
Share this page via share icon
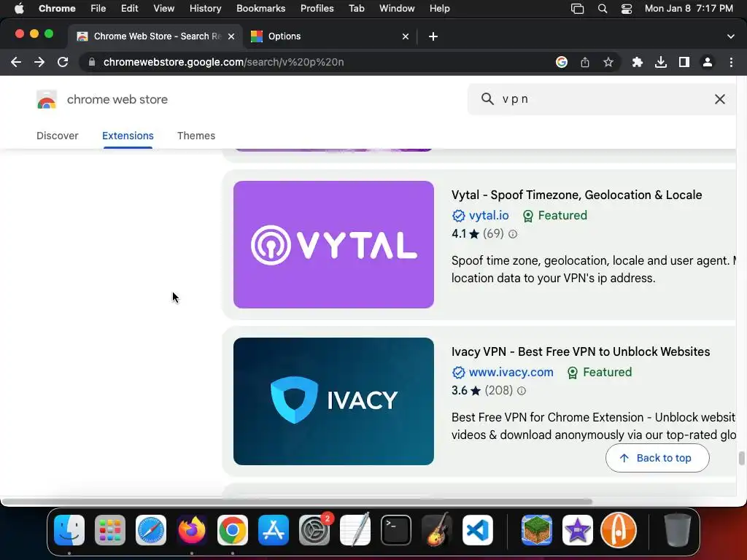(x=585, y=63)
